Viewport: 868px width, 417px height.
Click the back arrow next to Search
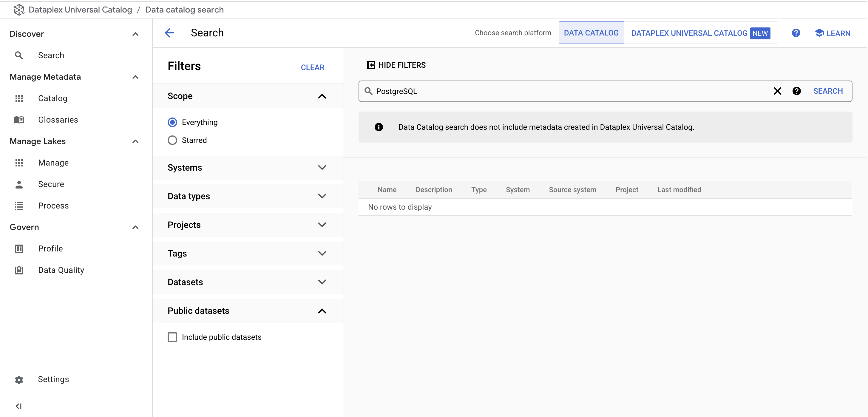pyautogui.click(x=169, y=33)
